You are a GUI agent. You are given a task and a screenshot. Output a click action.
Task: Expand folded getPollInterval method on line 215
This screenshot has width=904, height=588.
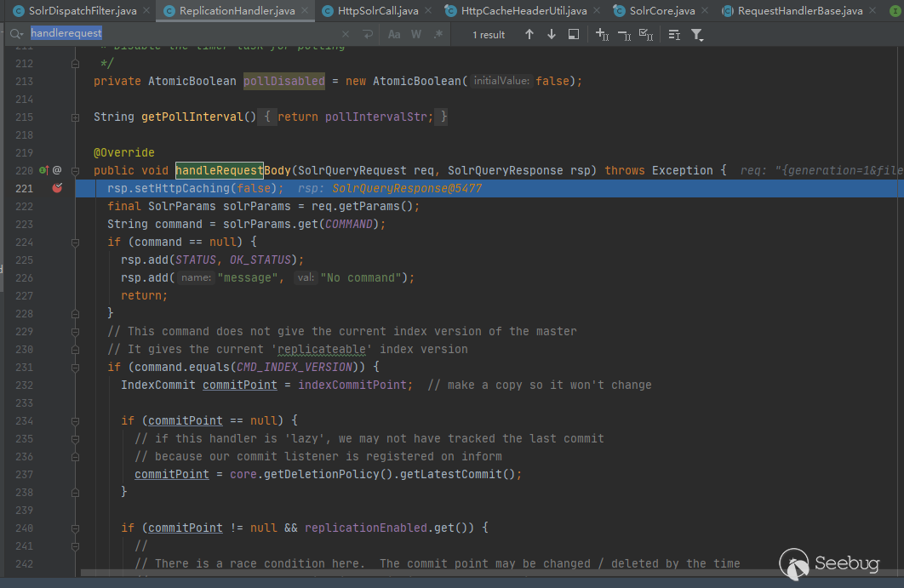(x=75, y=117)
